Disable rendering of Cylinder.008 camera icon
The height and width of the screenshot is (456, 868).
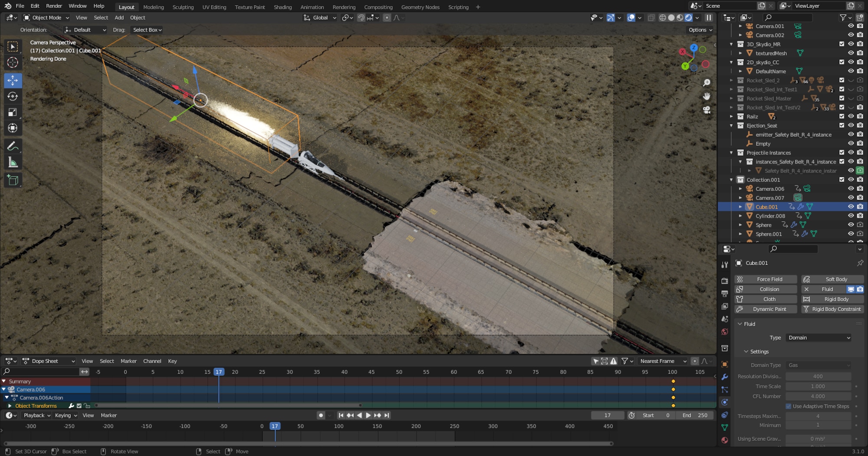[860, 216]
